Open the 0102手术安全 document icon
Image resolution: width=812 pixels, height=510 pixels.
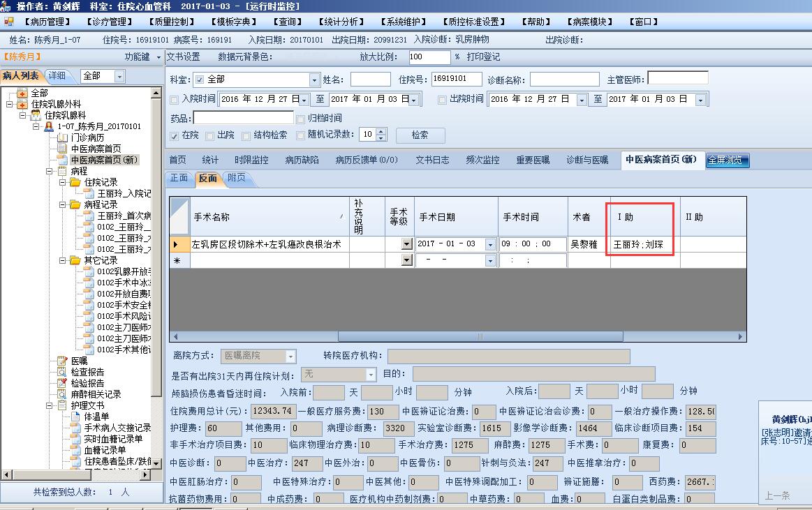89,305
